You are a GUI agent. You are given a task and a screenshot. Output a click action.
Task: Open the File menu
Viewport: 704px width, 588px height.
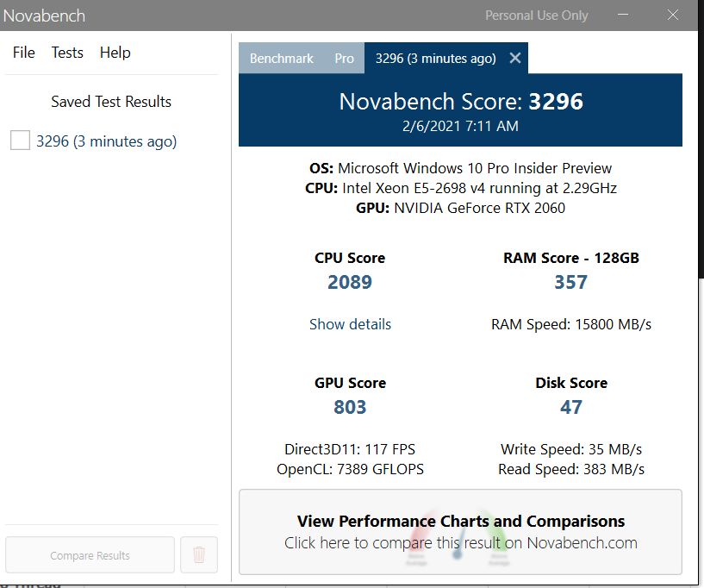(x=24, y=53)
